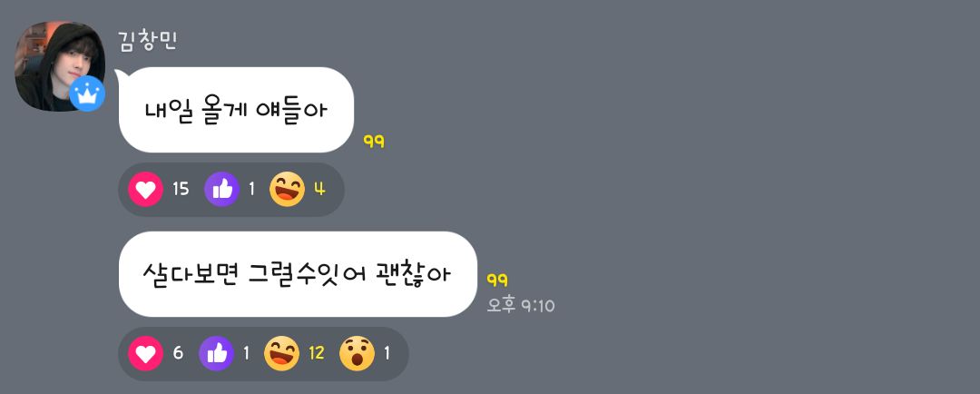Click the yellow quote icon beside "살다보면 그럴수있어 괜찮아"

497,280
